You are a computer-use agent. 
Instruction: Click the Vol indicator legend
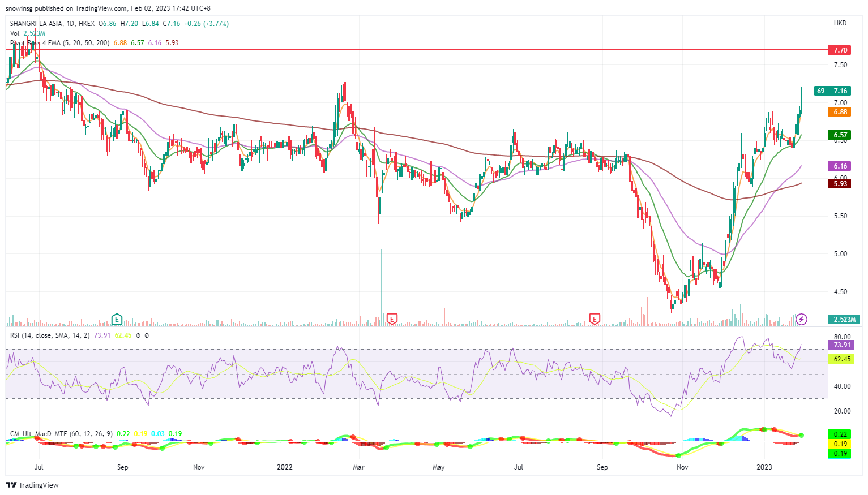coord(15,33)
